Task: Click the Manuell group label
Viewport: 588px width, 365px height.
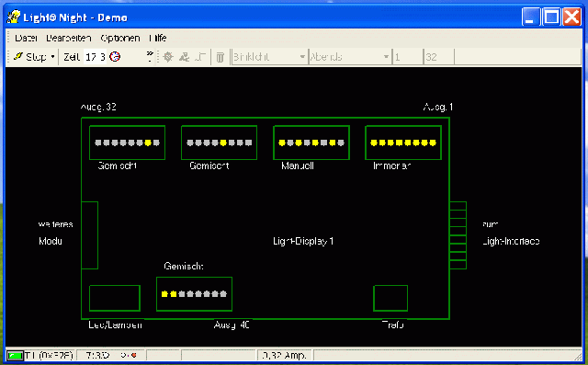Action: pyautogui.click(x=298, y=165)
